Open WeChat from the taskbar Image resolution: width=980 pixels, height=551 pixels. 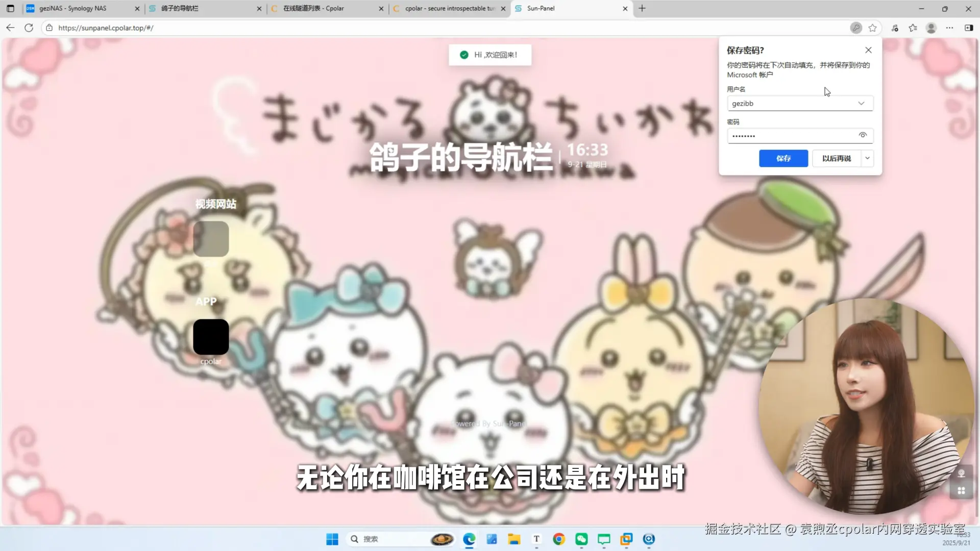point(581,539)
